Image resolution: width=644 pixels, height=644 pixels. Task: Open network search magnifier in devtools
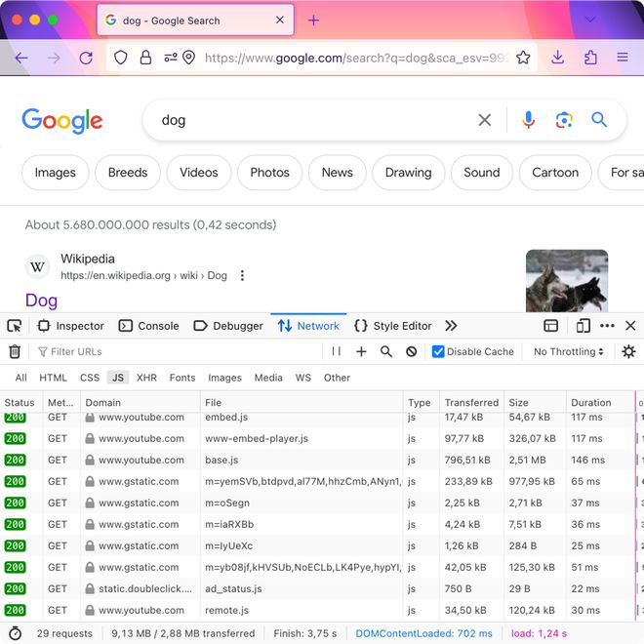[x=386, y=351]
